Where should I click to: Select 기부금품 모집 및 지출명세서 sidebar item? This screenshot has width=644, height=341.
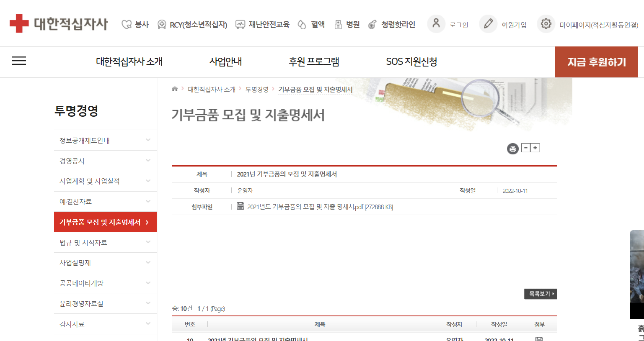pos(105,222)
